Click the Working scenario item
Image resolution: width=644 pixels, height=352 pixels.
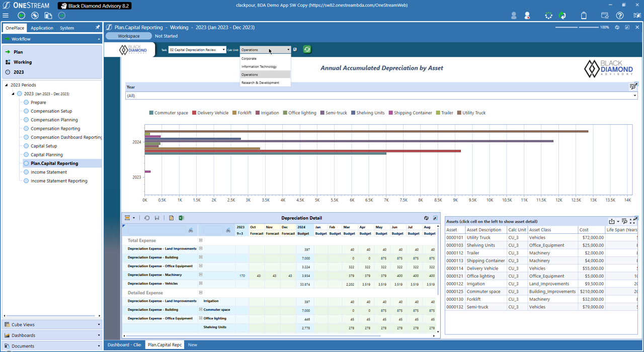(23, 62)
